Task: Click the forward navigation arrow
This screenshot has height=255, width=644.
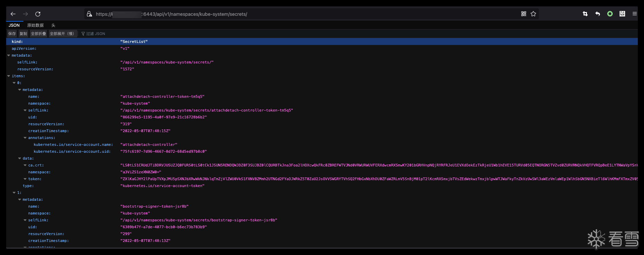Action: click(x=25, y=14)
